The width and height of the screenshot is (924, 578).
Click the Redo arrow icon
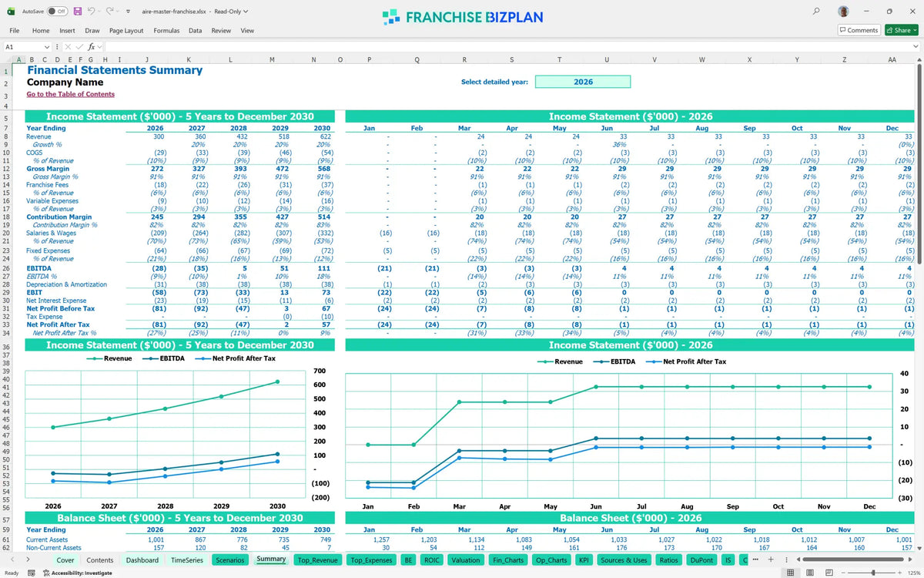(x=111, y=12)
